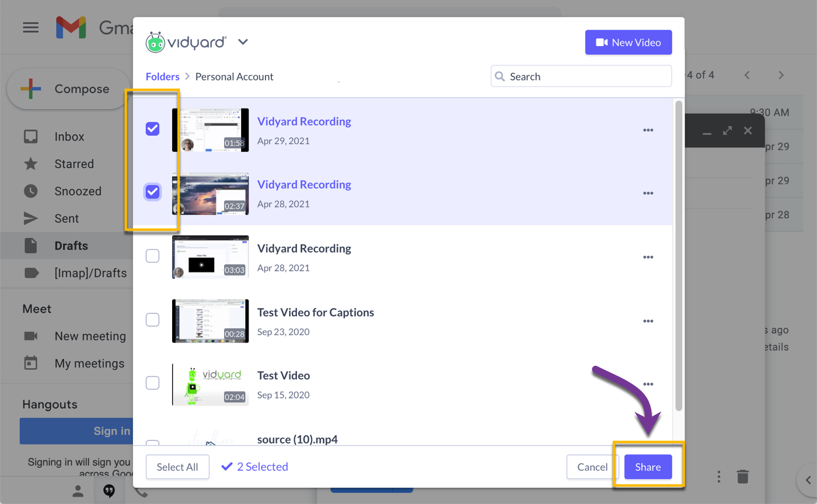
Task: Open thumbnail of the 02:37 Vidyard Recording
Action: point(210,193)
